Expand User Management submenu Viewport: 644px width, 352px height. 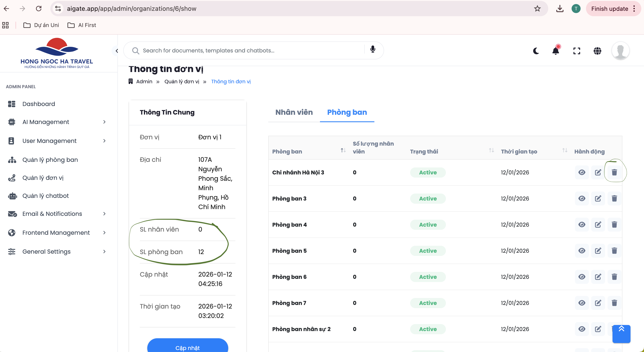tap(56, 141)
